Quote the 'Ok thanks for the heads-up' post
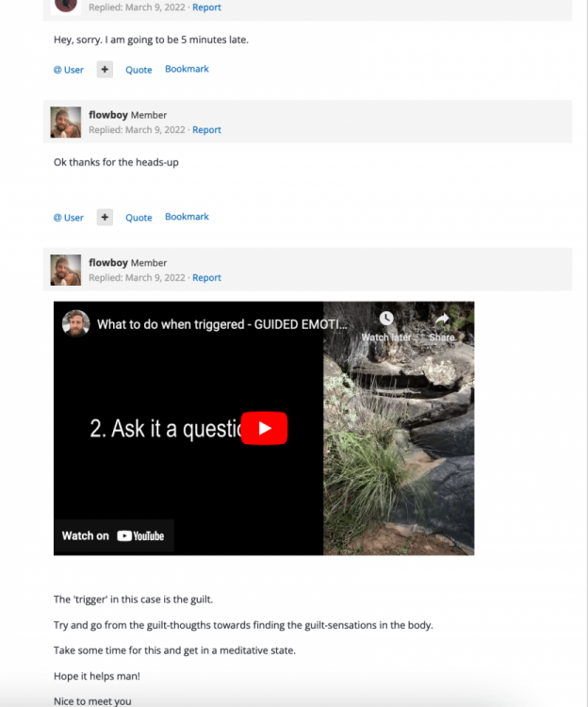588x707 pixels. click(x=139, y=218)
